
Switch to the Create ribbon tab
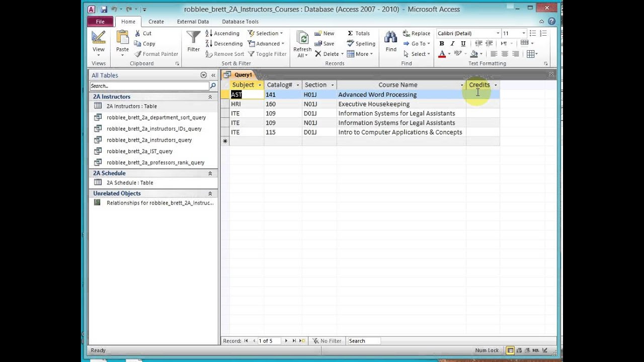(156, 22)
